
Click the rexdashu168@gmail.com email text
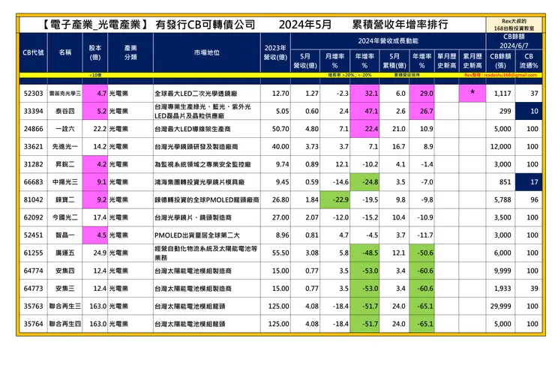pyautogui.click(x=510, y=75)
